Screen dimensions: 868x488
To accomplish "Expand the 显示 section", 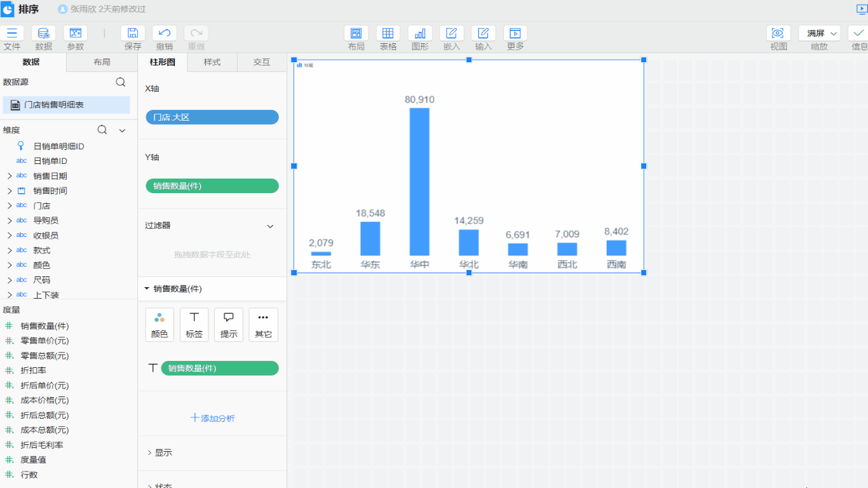I will 149,453.
